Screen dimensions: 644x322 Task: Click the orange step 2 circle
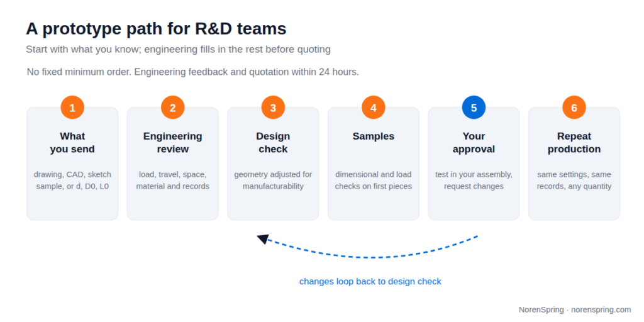(x=172, y=108)
